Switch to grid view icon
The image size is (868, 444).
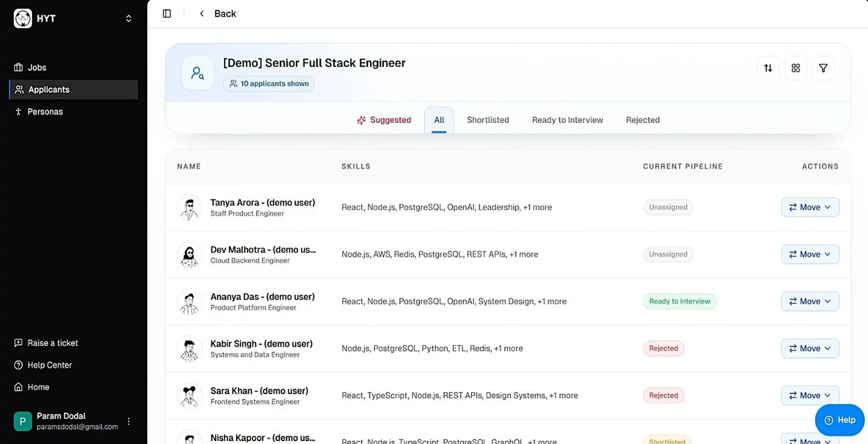(x=796, y=68)
